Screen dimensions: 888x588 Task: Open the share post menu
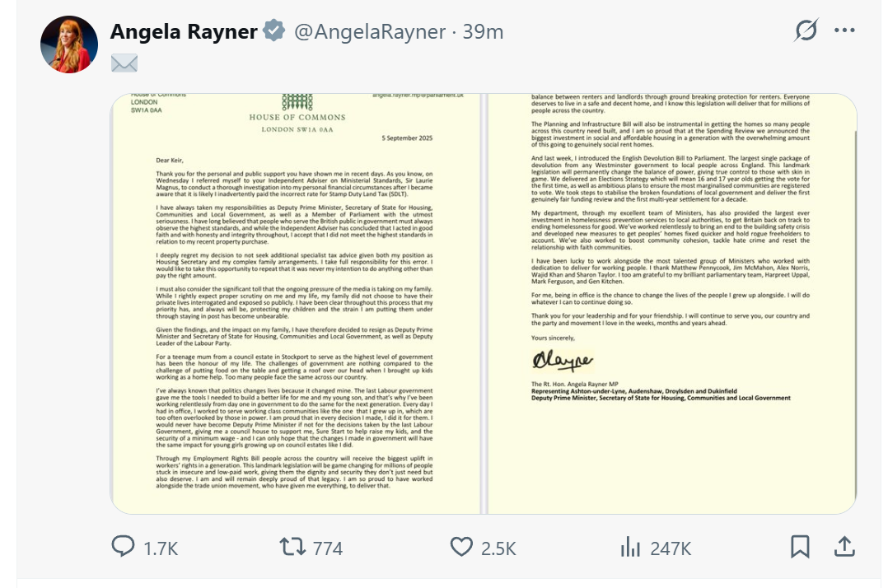(844, 547)
